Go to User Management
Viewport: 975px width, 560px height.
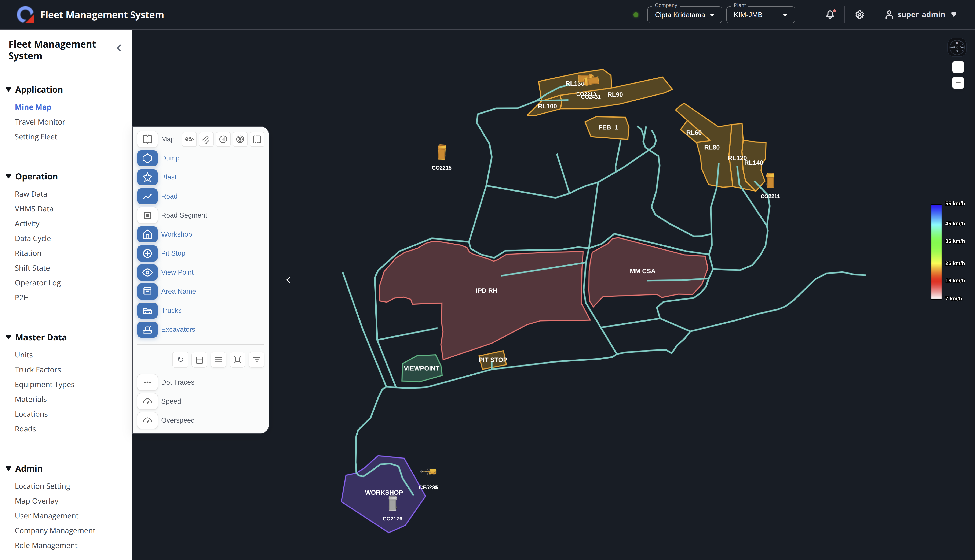click(x=47, y=516)
